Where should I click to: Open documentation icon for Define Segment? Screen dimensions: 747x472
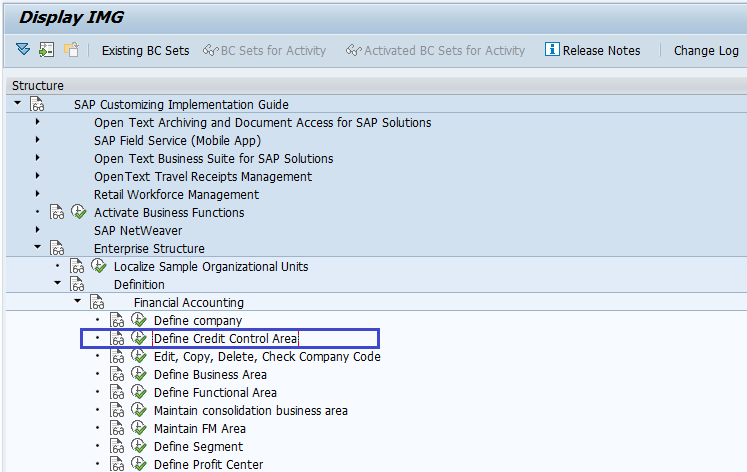pos(117,446)
